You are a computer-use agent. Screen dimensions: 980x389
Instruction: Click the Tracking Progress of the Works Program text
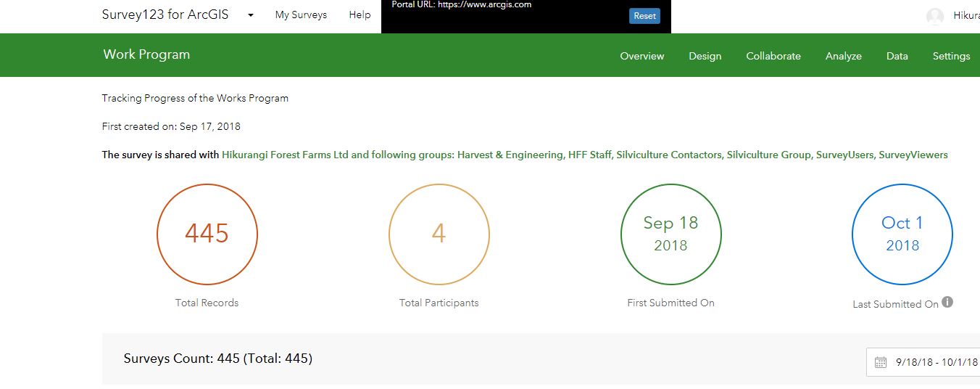(x=195, y=98)
